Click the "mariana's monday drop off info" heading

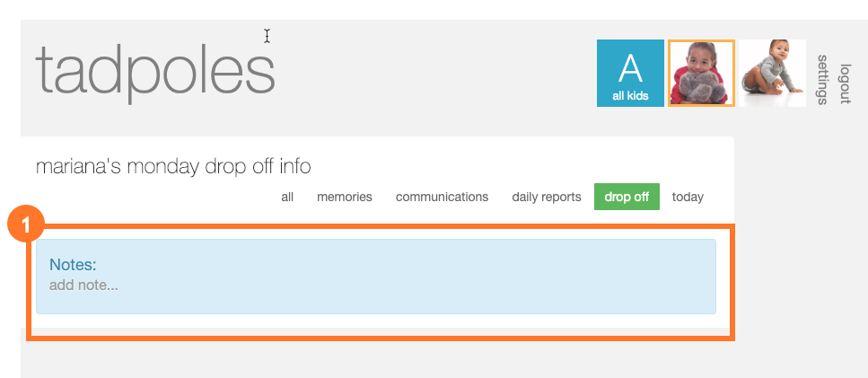click(173, 167)
